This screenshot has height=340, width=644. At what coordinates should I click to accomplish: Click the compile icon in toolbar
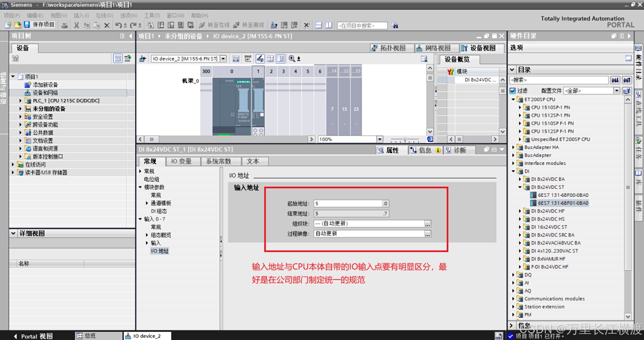point(151,25)
